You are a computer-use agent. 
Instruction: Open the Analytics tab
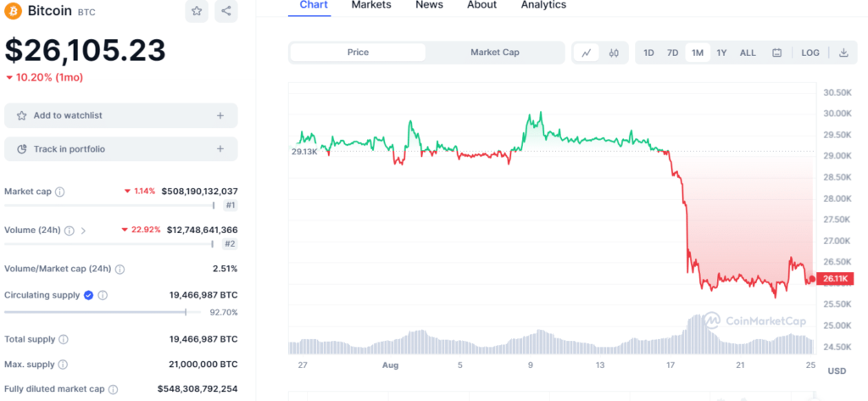tap(543, 5)
